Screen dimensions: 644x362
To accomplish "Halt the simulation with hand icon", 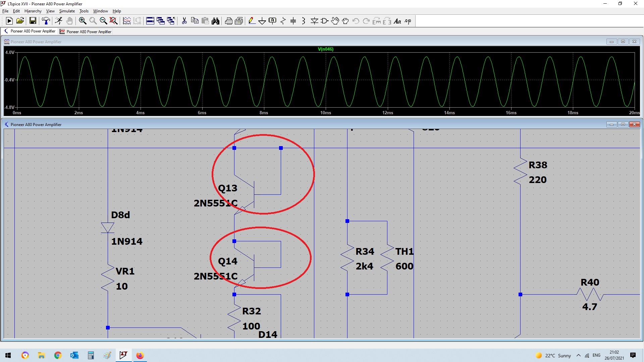I will coord(69,21).
